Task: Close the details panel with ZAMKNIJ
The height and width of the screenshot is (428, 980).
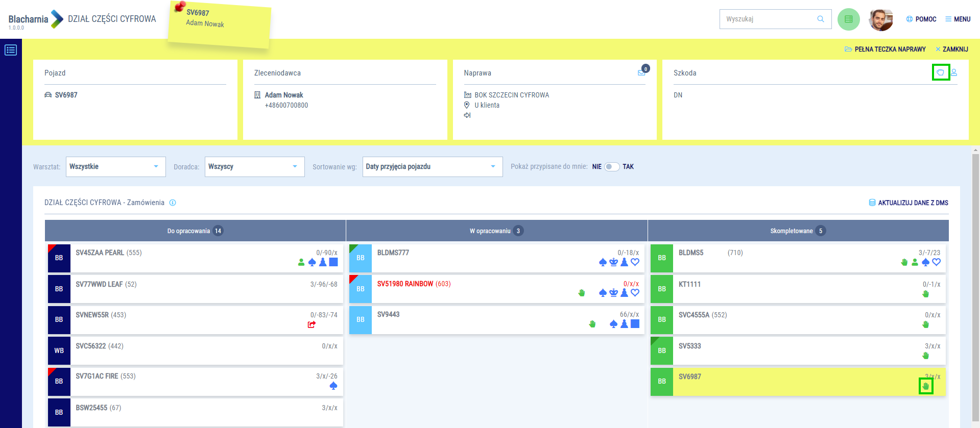Action: 952,49
